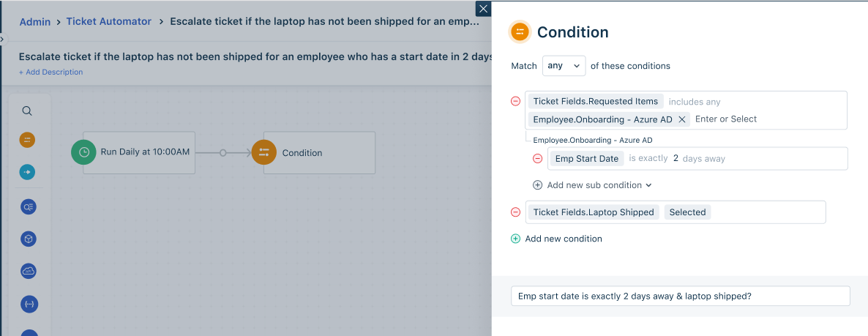Click the cloud API icon in sidebar

tap(29, 271)
